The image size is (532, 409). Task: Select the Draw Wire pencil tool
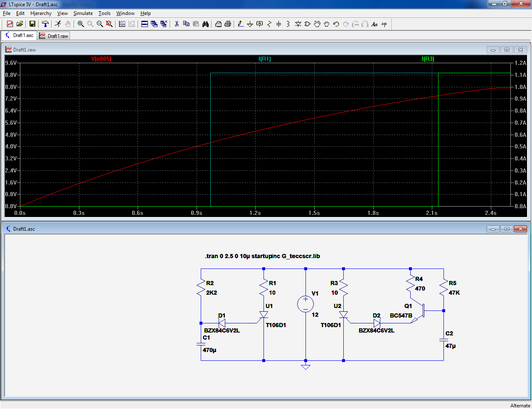coord(241,24)
